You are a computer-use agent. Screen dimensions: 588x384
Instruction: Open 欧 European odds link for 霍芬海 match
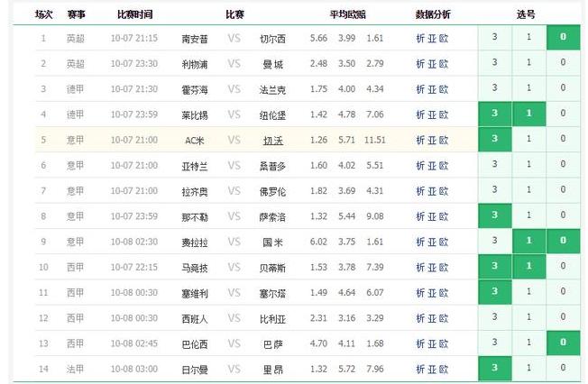[444, 89]
